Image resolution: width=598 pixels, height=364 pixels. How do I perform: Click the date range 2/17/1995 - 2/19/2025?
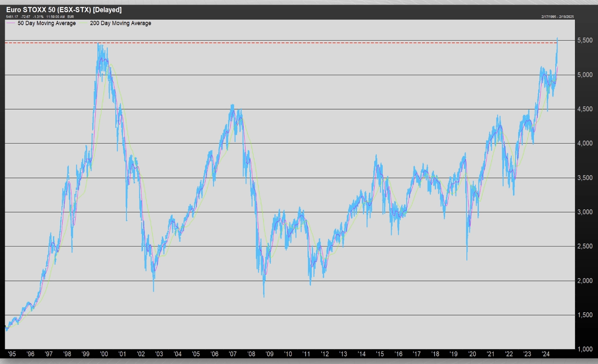pos(557,17)
